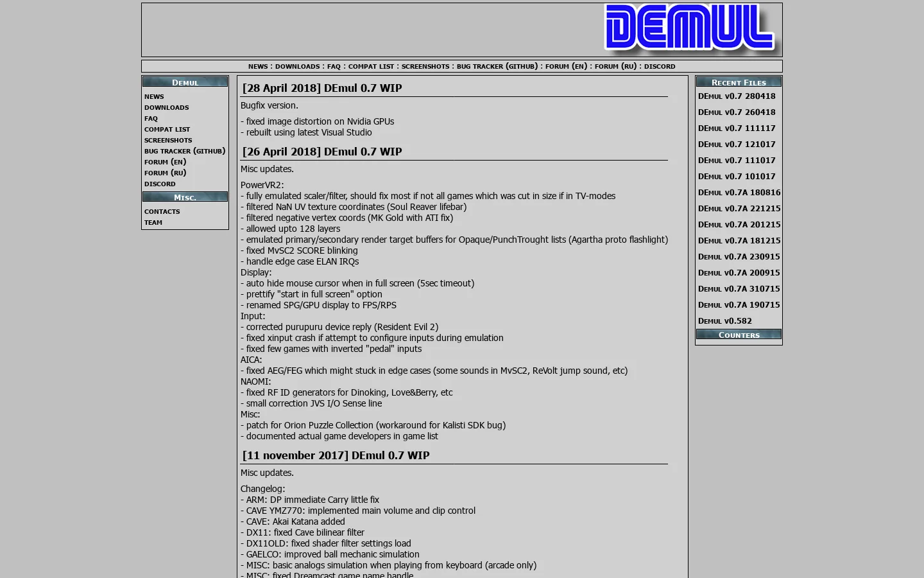924x578 pixels.
Task: Click the Misc. sidebar panel header
Action: (185, 197)
